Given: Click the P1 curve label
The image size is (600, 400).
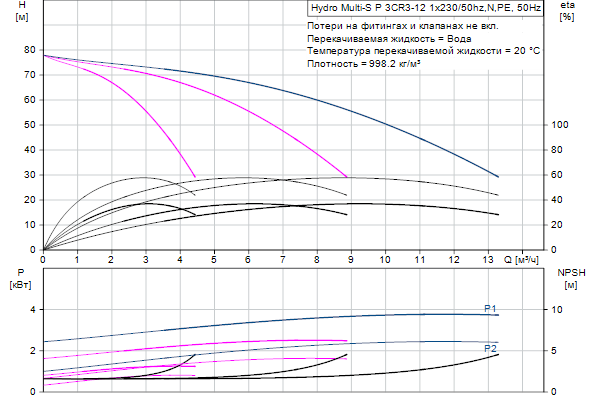Looking at the screenshot, I should (490, 308).
